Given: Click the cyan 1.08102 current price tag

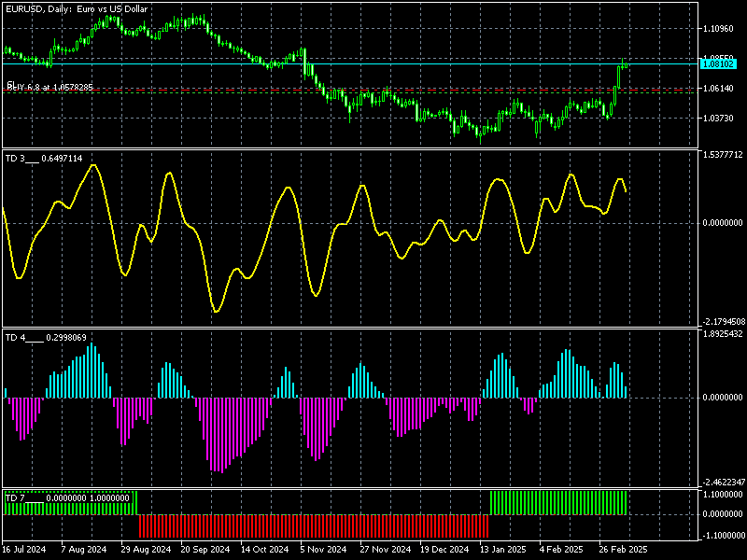Looking at the screenshot, I should [x=718, y=63].
